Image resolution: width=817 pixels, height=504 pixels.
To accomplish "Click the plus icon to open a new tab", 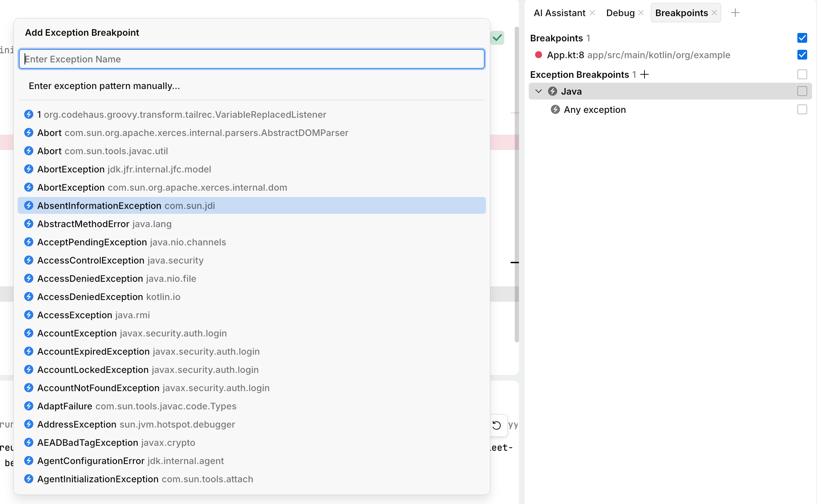I will pyautogui.click(x=735, y=13).
